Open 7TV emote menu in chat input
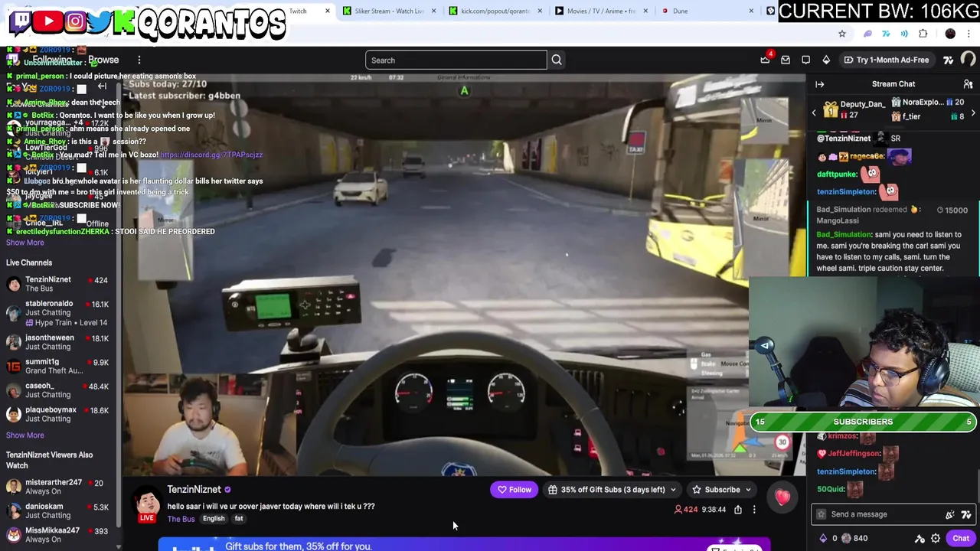The image size is (980, 551). 966,514
